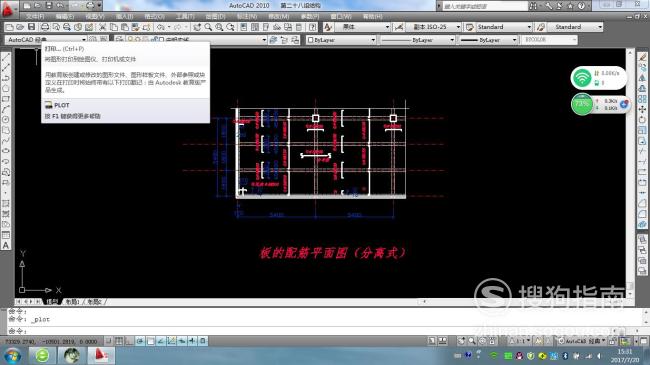Open the File menu in menu bar
Image resolution: width=650 pixels, height=365 pixels.
click(35, 16)
